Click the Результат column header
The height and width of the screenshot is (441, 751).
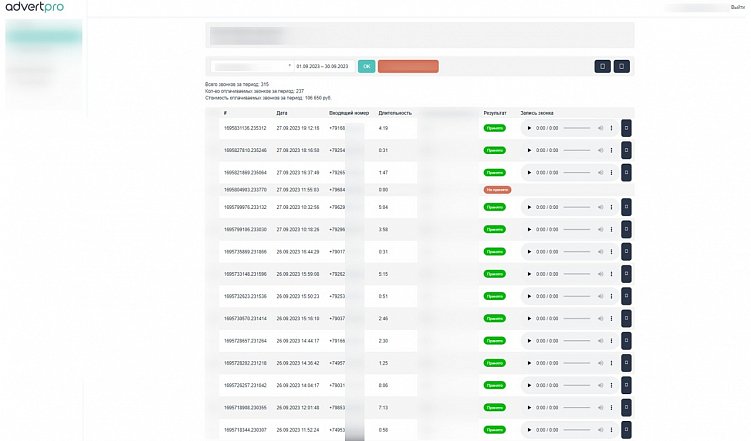495,113
